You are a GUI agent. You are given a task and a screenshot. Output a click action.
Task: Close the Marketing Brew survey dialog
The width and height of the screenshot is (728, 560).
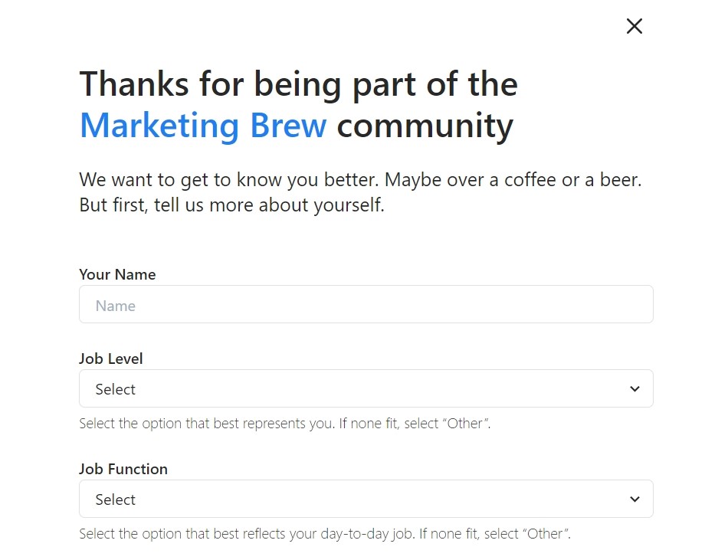pos(635,26)
